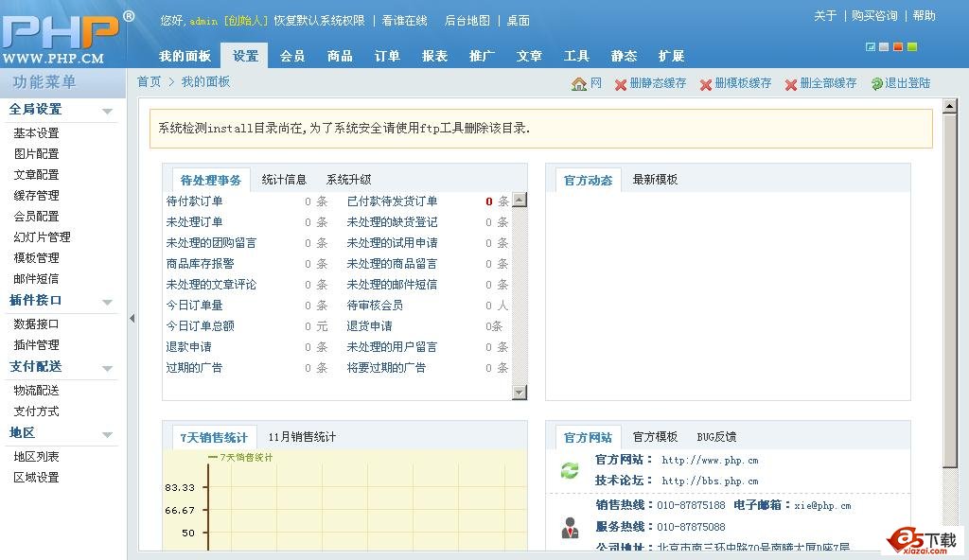The height and width of the screenshot is (560, 969).
Task: Open the http://bbs.php.cm forum link
Action: [x=710, y=481]
